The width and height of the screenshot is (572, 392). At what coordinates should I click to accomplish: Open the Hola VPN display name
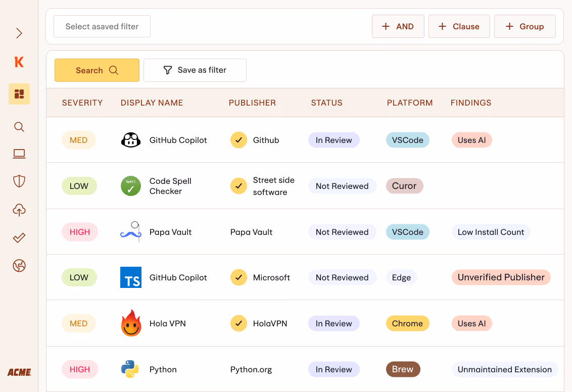[x=167, y=323]
